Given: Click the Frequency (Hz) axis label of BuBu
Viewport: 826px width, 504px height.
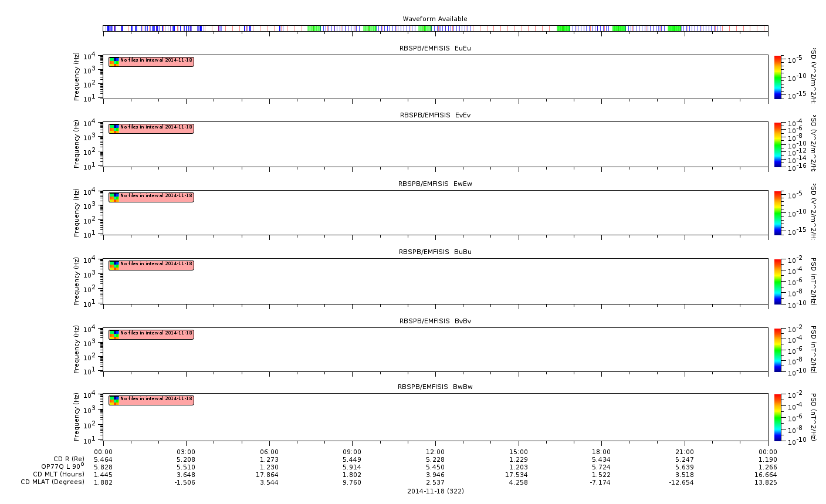Looking at the screenshot, I should tap(76, 282).
